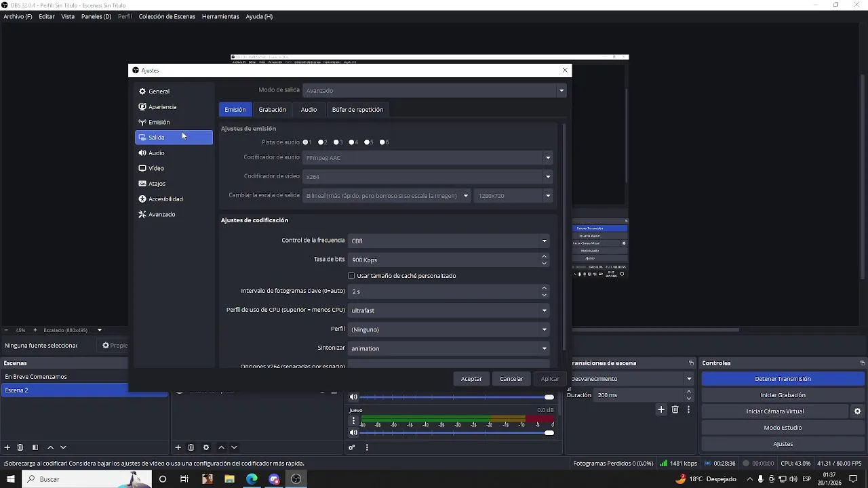Viewport: 868px width, 488px height.
Task: Mute the Juevo audio channel speaker
Action: tap(353, 432)
